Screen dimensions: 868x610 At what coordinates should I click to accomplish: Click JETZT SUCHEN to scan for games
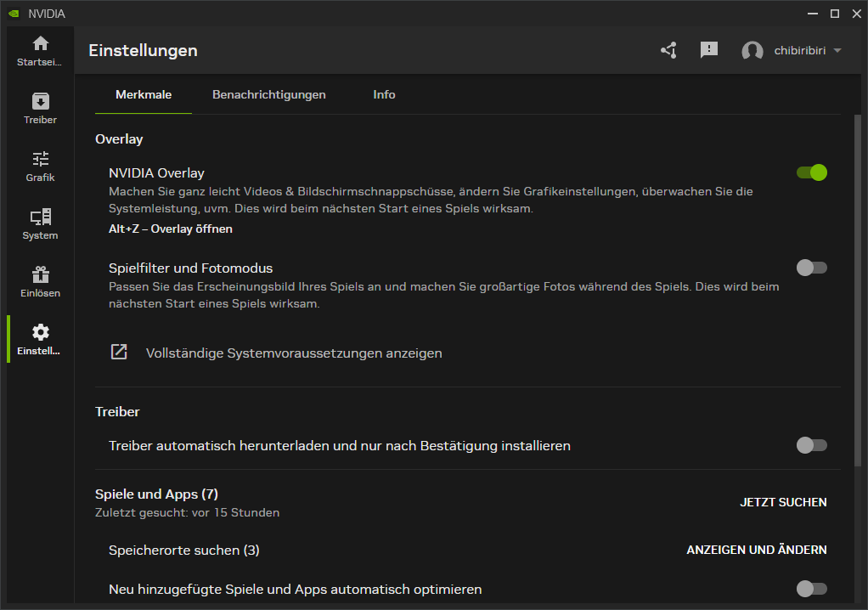click(x=783, y=501)
